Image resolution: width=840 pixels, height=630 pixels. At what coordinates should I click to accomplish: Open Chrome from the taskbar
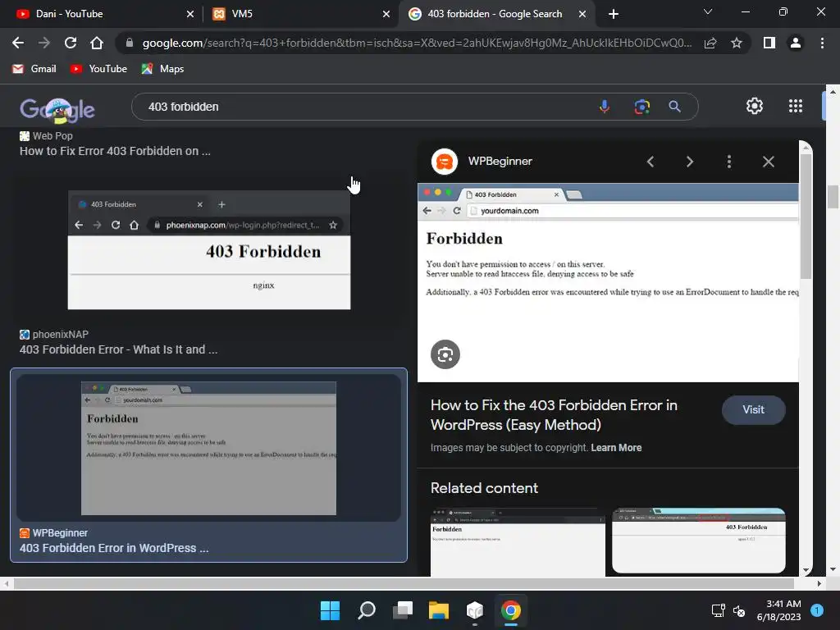[x=510, y=610]
